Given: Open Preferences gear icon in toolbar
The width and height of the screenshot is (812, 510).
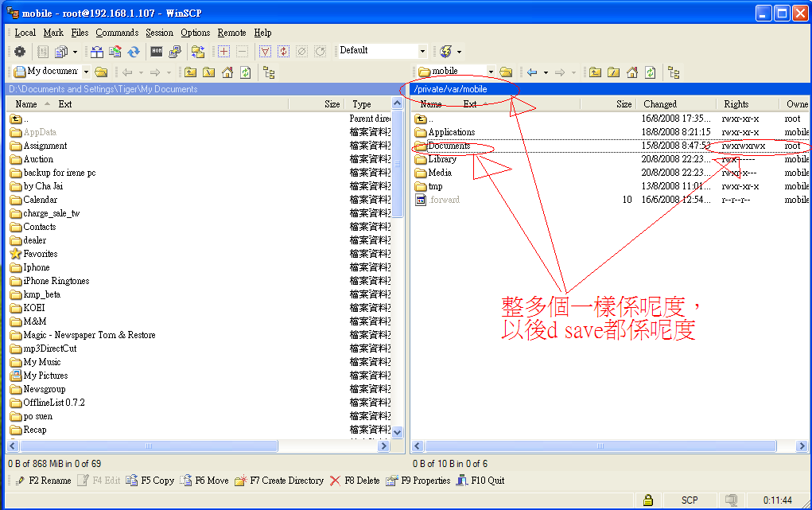Looking at the screenshot, I should 20,52.
